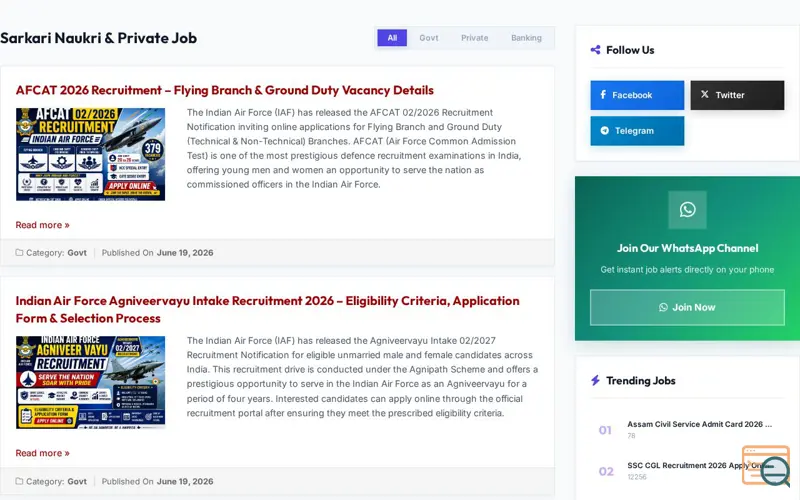Screen dimensions: 800x500
Task: Select the All filter tab
Action: tap(392, 38)
